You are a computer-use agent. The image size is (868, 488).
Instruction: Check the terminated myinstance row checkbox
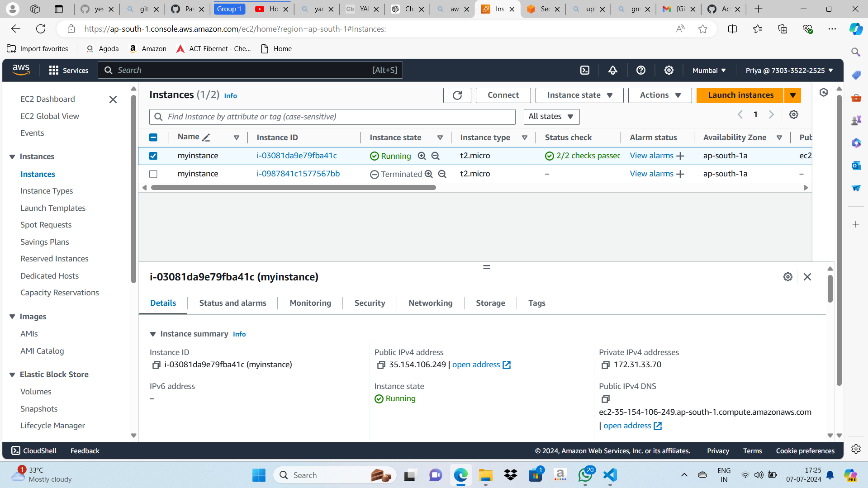pyautogui.click(x=153, y=174)
